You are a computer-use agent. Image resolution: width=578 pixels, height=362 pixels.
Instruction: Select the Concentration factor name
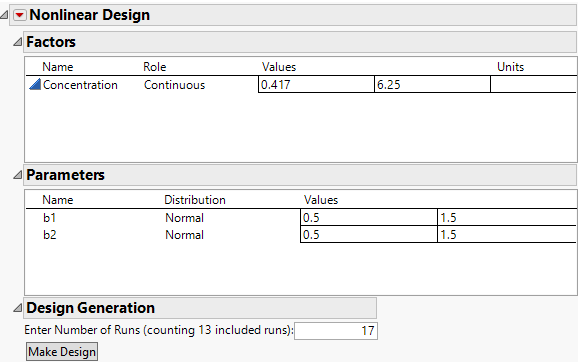click(x=80, y=85)
